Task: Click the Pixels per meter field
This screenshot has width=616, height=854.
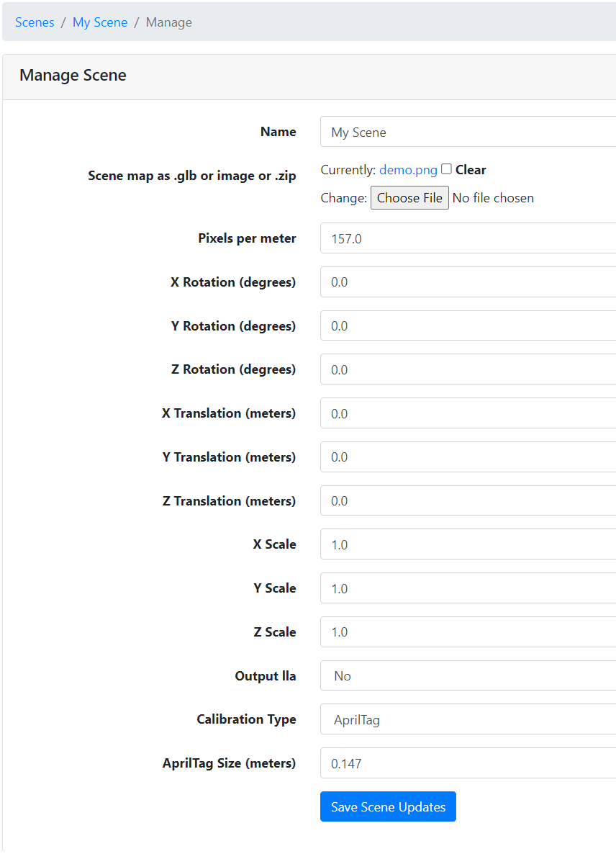Action: point(468,238)
